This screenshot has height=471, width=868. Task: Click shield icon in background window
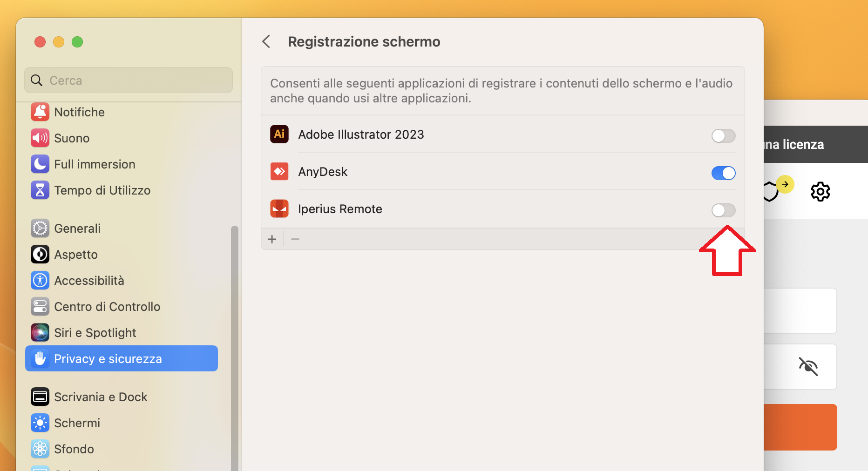[x=770, y=191]
